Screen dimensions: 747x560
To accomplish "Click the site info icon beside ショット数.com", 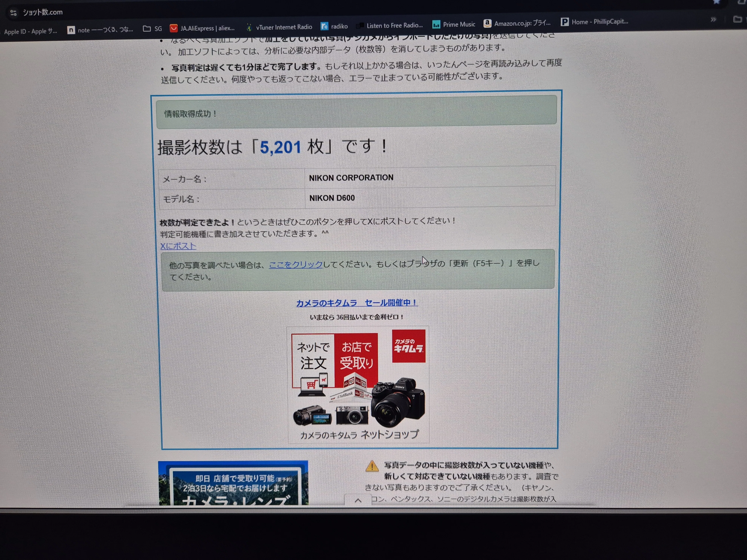I will pos(13,13).
